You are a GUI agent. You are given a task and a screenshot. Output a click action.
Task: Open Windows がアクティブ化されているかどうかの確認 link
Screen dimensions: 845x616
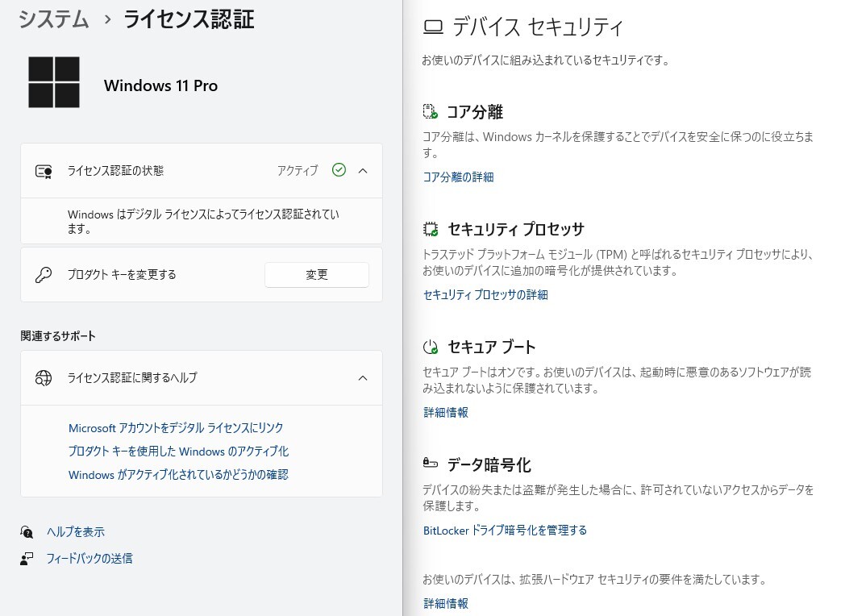(178, 475)
